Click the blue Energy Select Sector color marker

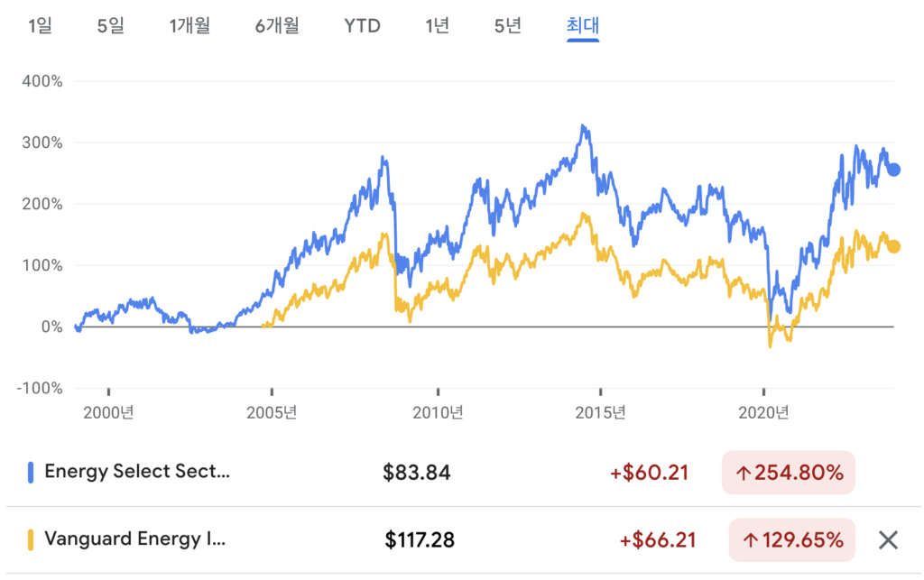coord(30,472)
